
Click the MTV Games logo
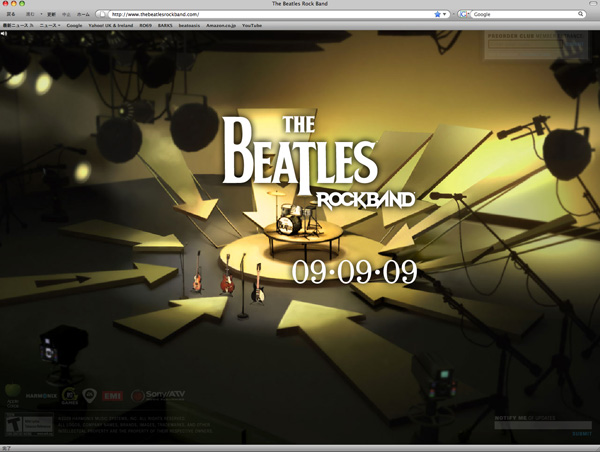click(69, 396)
